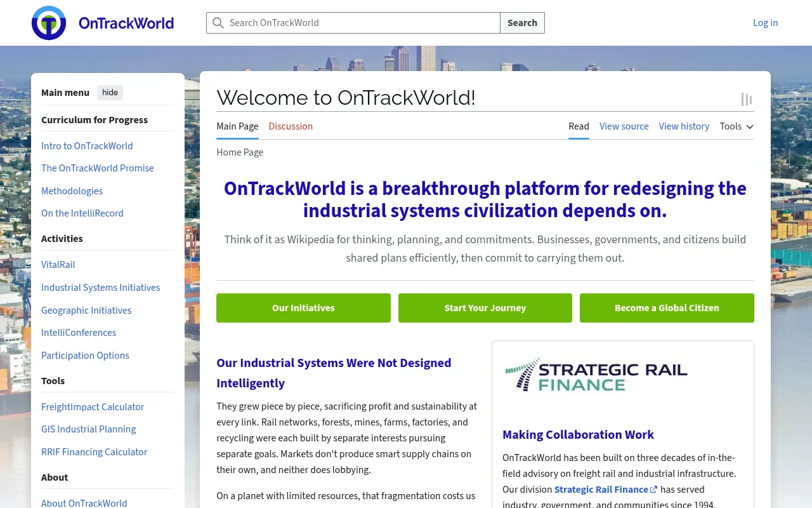
Task: Click the Our Initiatives green button
Action: [x=303, y=308]
